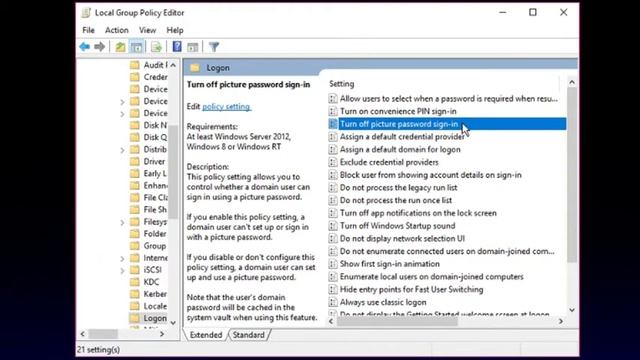Select Enumerate local users on domain-joined computers
Viewport: 640px width, 360px height.
pyautogui.click(x=431, y=276)
